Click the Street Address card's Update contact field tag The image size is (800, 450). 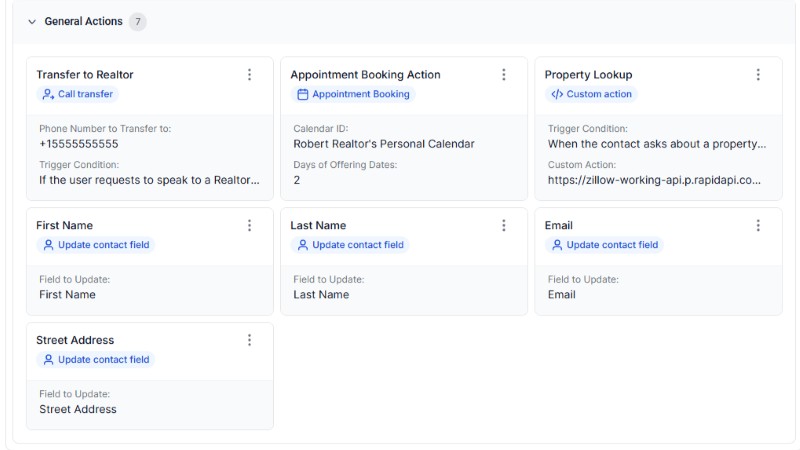pos(96,359)
